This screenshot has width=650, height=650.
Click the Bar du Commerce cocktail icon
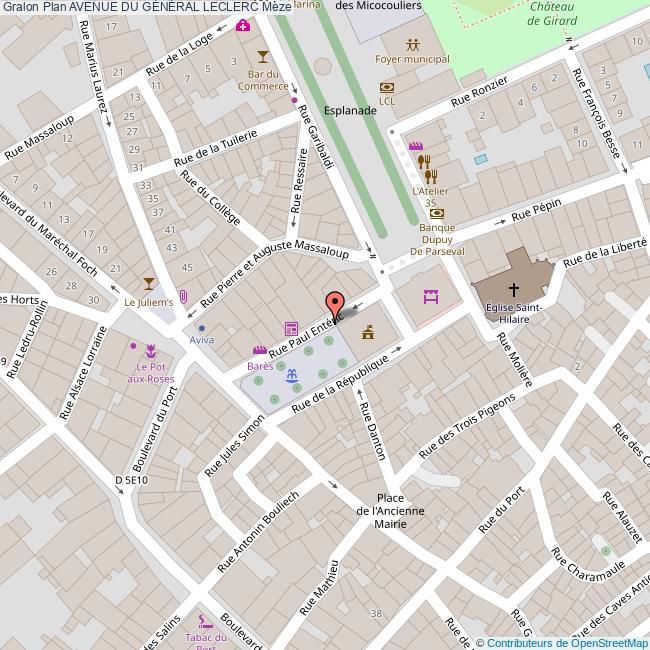263,56
